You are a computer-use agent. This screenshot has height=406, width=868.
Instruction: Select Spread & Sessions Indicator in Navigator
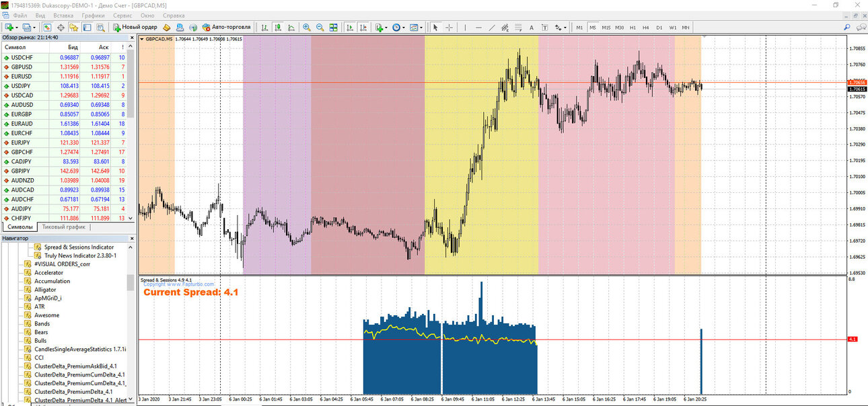[79, 247]
